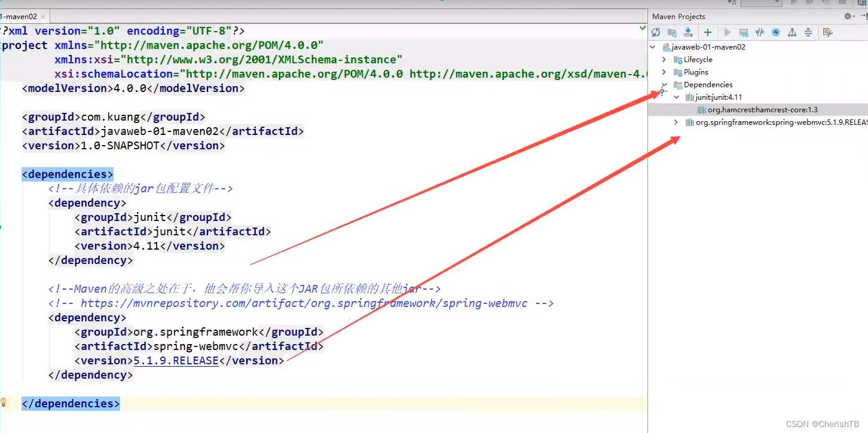The image size is (868, 433).
Task: Click mvnrepository.com URL comment line
Action: [x=301, y=303]
